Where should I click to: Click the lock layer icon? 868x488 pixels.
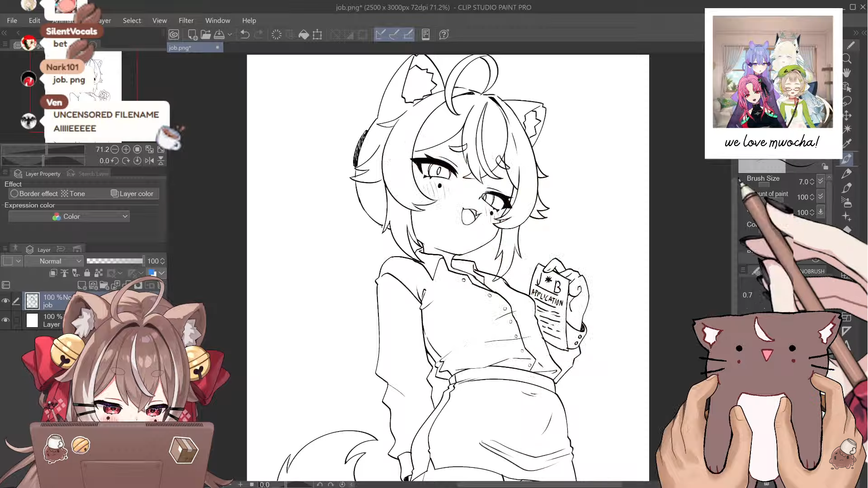coord(87,273)
